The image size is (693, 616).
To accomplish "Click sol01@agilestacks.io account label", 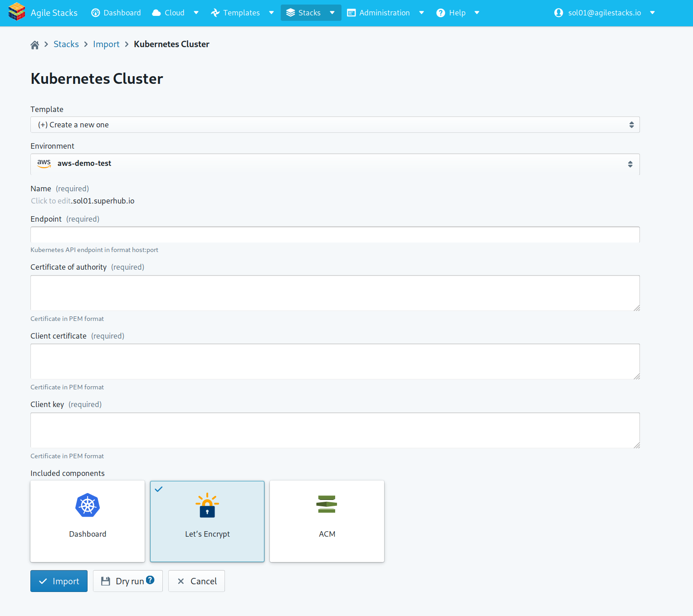I will pyautogui.click(x=605, y=13).
